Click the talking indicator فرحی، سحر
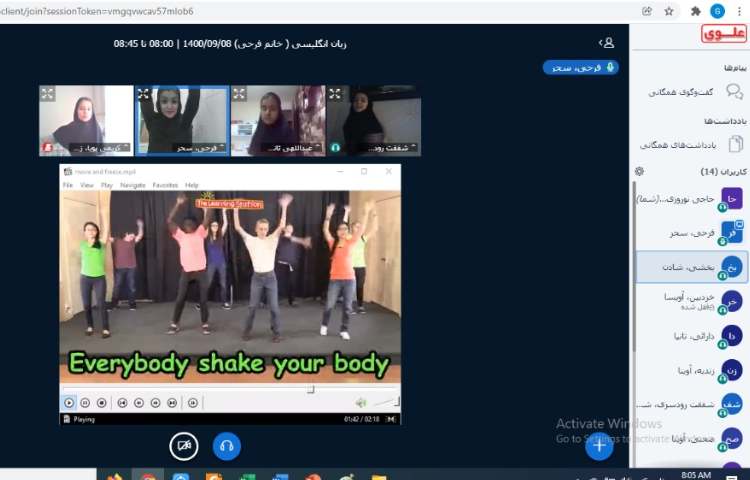 click(581, 67)
